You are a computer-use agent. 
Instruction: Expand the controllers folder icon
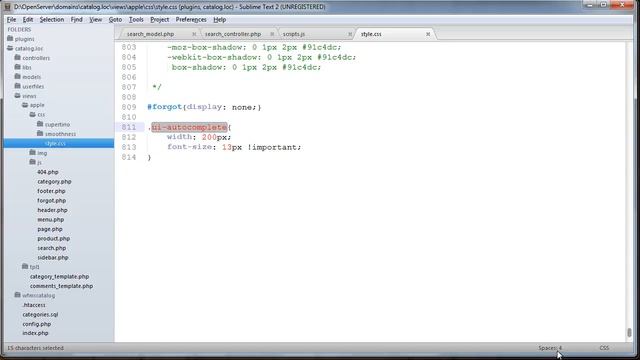(x=18, y=58)
